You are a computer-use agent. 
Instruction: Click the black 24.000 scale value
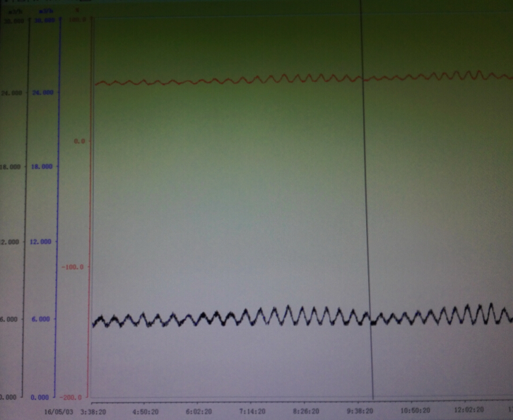tap(11, 93)
